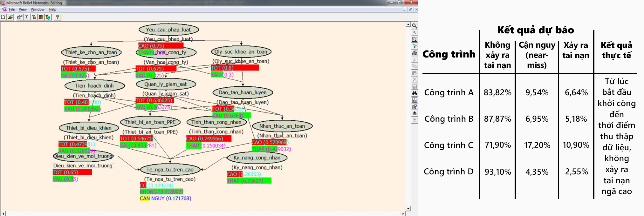Image resolution: width=644 pixels, height=216 pixels.
Task: Open the Window menu
Action: click(38, 10)
